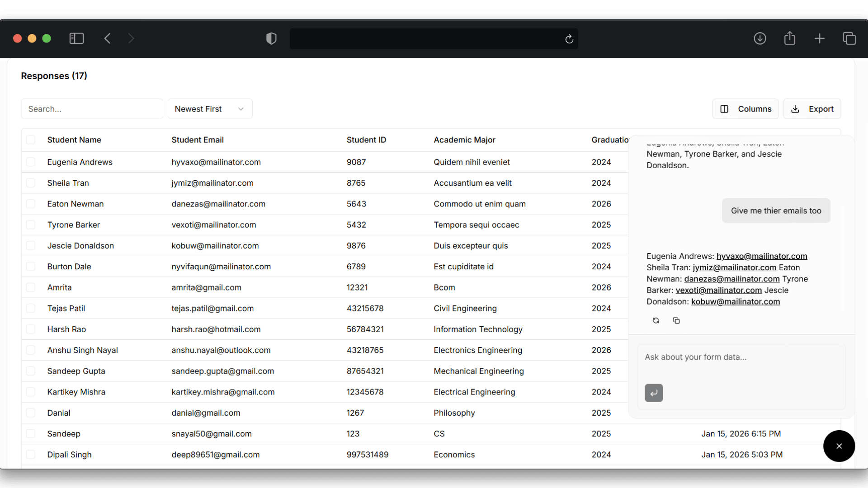
Task: Send the chat message with enter button
Action: click(x=654, y=393)
